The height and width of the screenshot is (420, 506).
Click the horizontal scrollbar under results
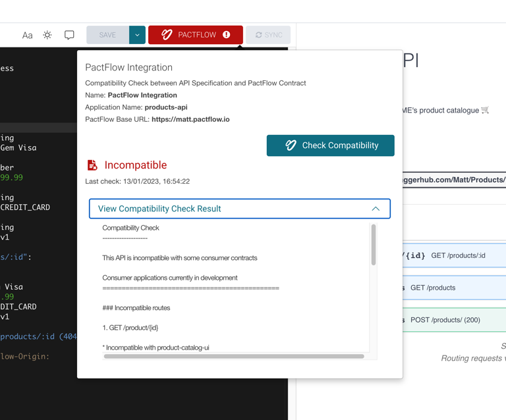click(234, 356)
